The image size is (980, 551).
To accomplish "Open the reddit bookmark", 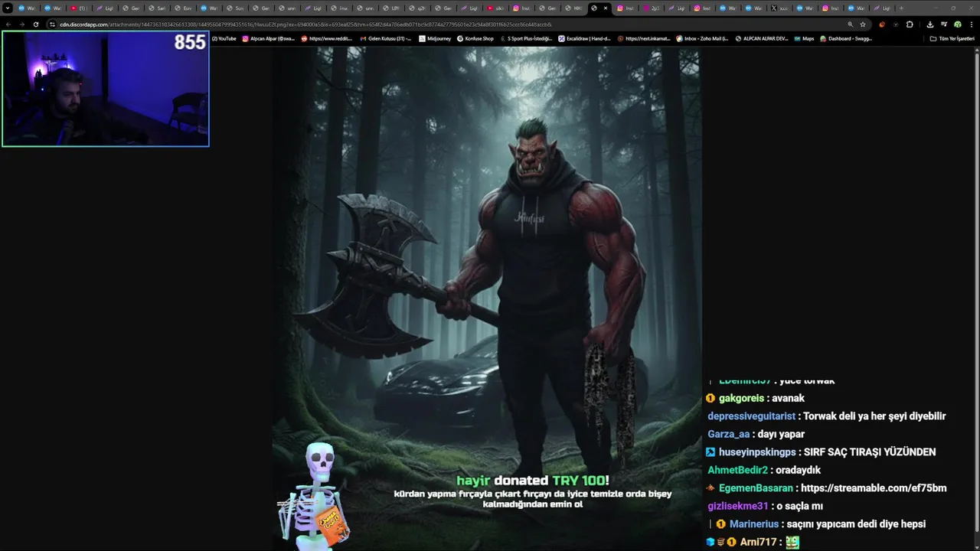I will click(x=328, y=38).
